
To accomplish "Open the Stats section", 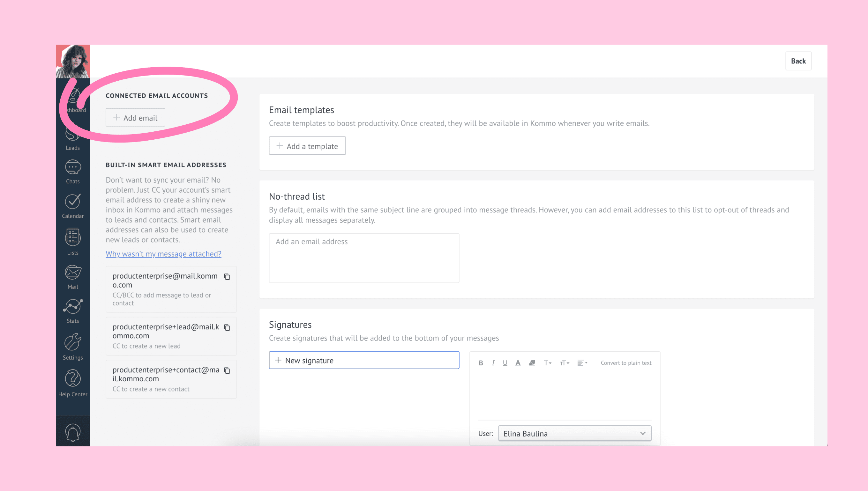I will [x=72, y=311].
